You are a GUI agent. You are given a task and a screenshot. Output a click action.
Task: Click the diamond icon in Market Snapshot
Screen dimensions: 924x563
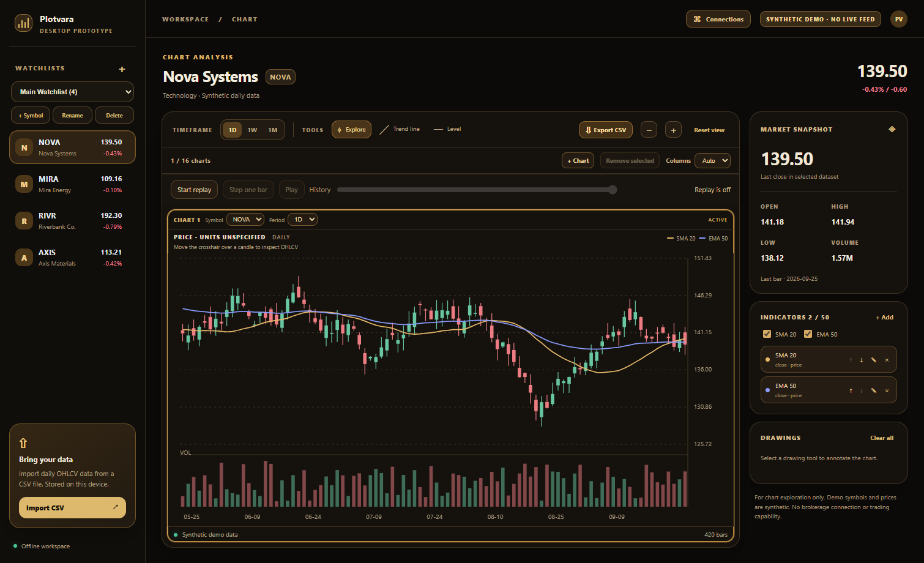[892, 129]
